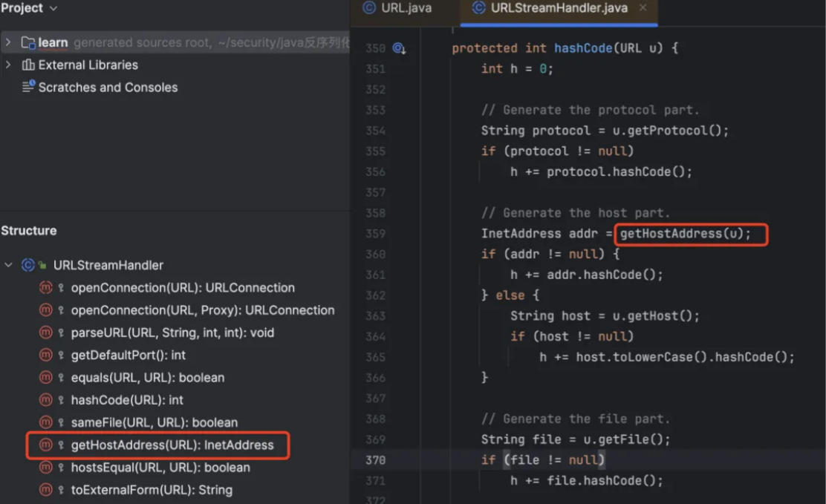
Task: Click method icon beside equals(URL, URL)
Action: (x=46, y=378)
